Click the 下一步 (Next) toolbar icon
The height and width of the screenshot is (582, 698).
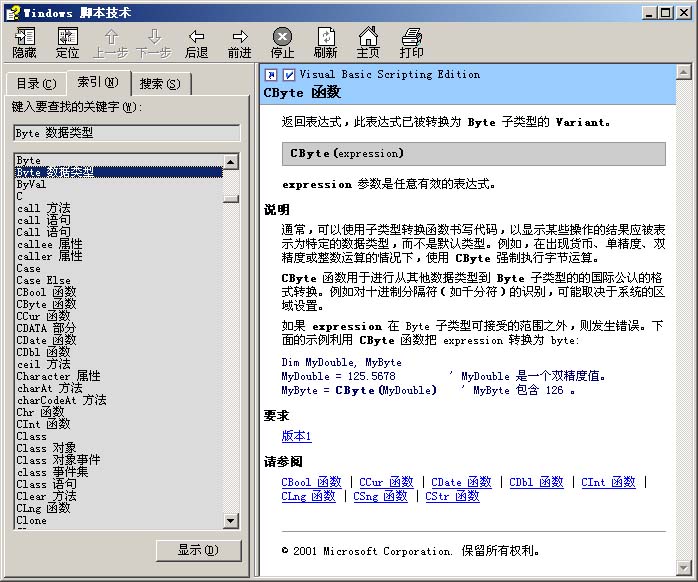154,43
